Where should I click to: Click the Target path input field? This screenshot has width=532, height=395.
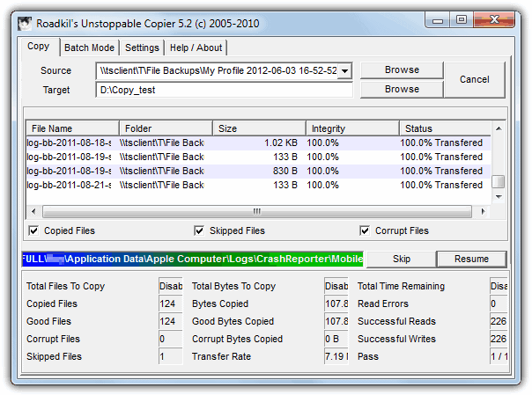(224, 90)
